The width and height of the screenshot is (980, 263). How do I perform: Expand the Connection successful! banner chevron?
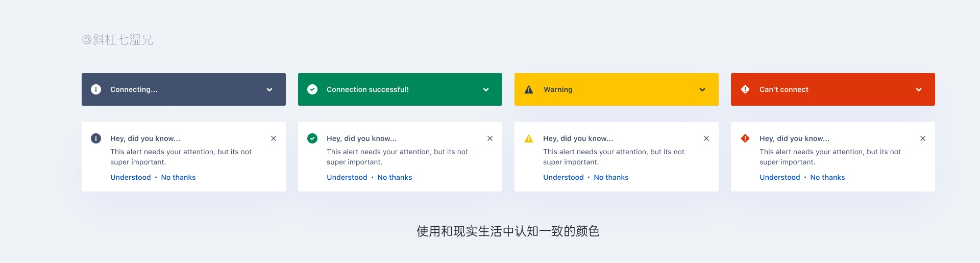(x=486, y=90)
